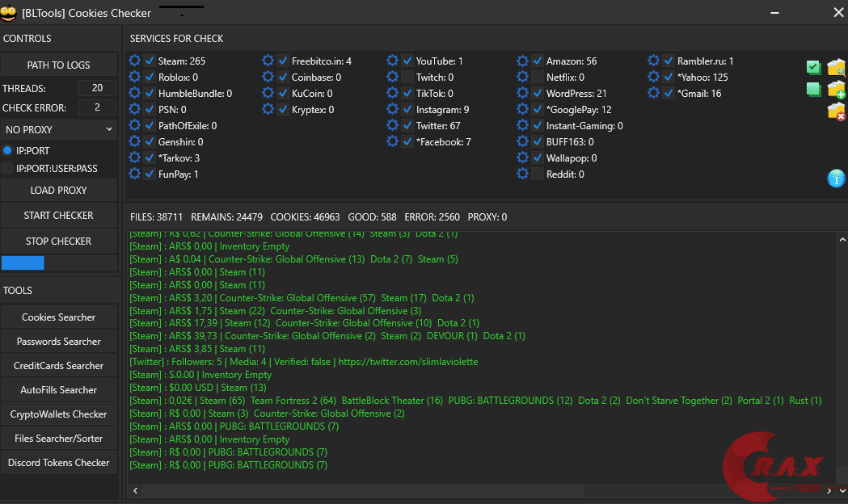Open the gear settings for Steam

coord(135,61)
